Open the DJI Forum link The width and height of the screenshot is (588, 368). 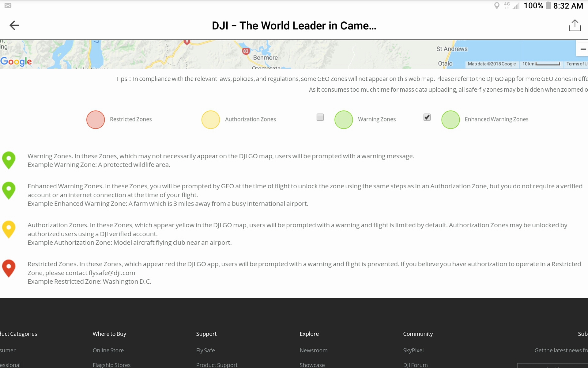pyautogui.click(x=415, y=365)
